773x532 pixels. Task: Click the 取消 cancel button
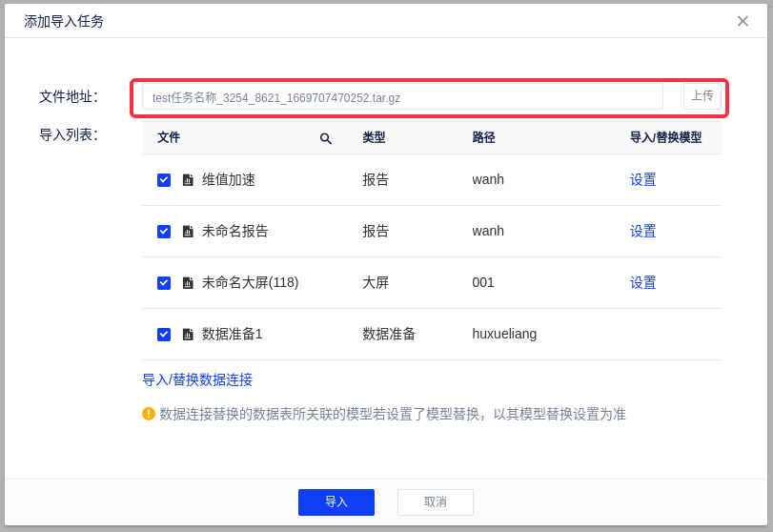point(435,502)
